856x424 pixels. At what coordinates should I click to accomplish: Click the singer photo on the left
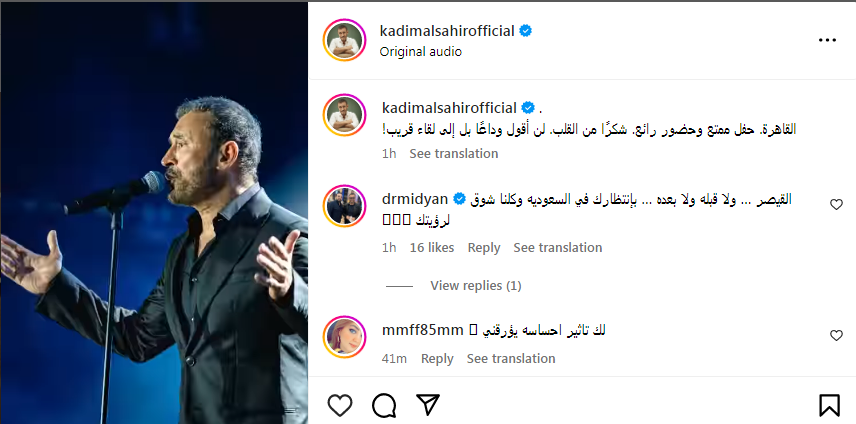click(x=154, y=212)
